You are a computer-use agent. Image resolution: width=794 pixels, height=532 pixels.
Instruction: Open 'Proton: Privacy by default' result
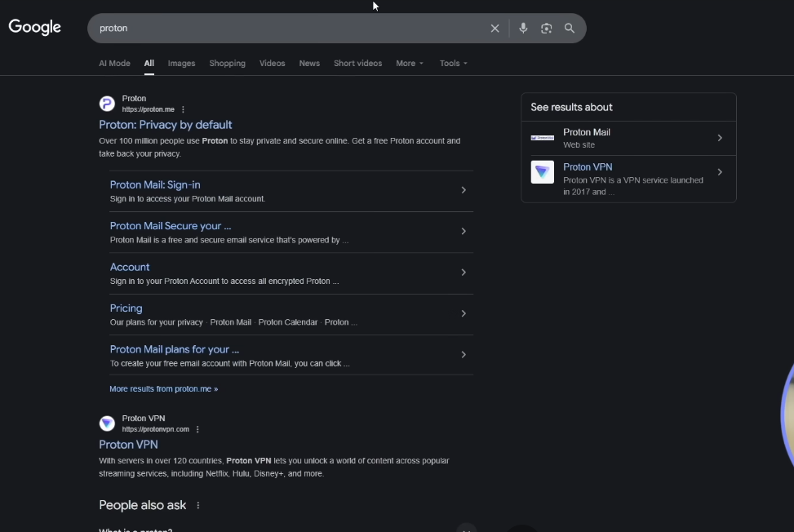pos(166,125)
